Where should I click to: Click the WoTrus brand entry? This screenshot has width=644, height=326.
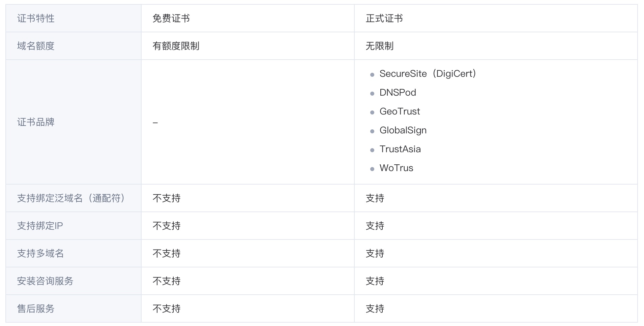tap(396, 168)
